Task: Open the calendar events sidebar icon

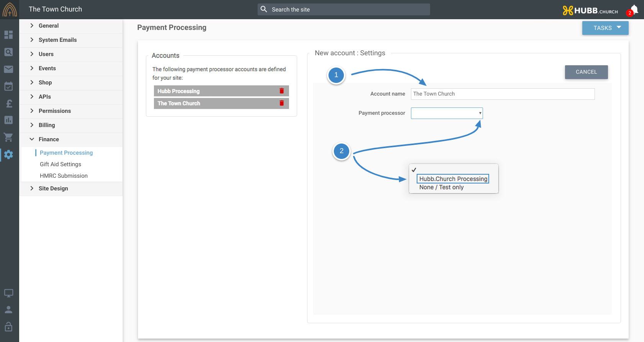Action: point(8,86)
